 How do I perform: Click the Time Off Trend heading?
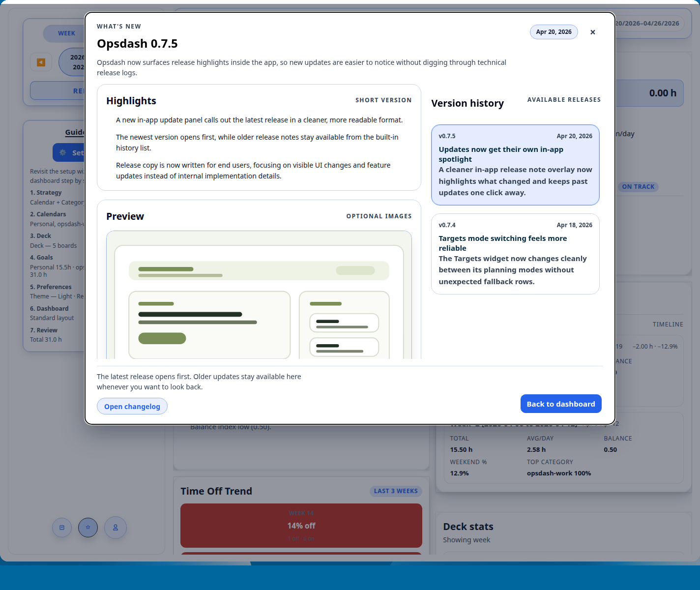click(x=216, y=491)
